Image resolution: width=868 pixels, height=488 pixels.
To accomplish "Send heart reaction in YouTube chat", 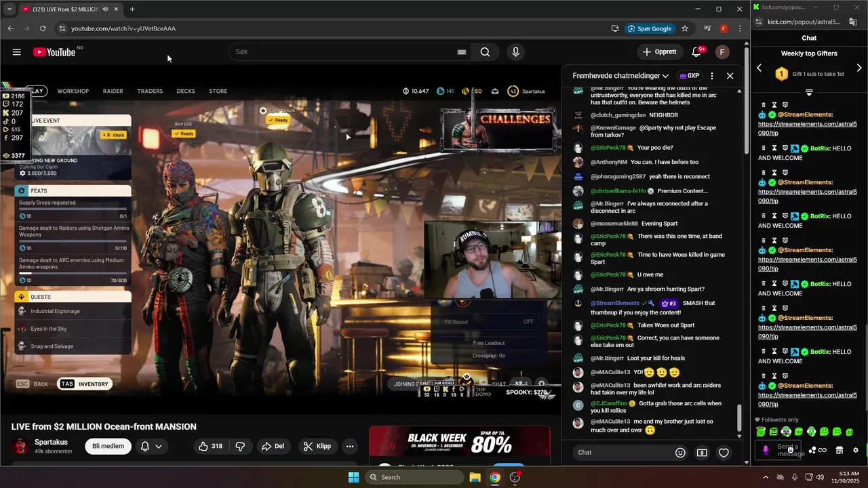I will (724, 453).
